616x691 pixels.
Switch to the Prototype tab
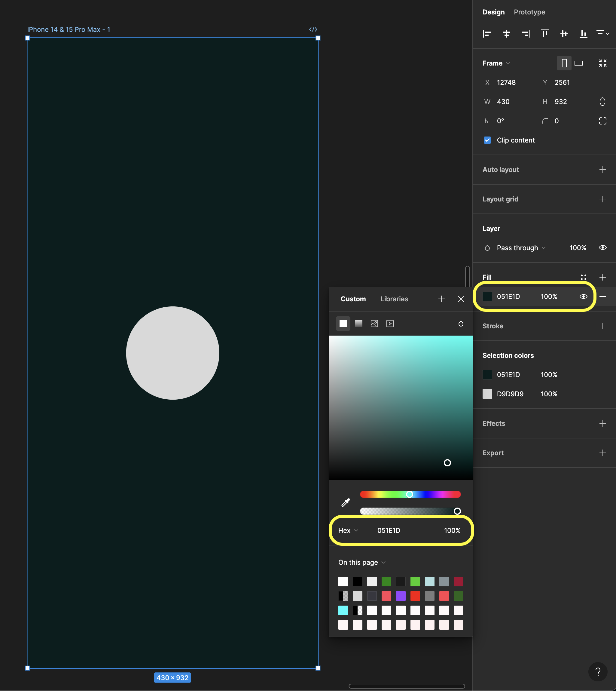tap(529, 12)
